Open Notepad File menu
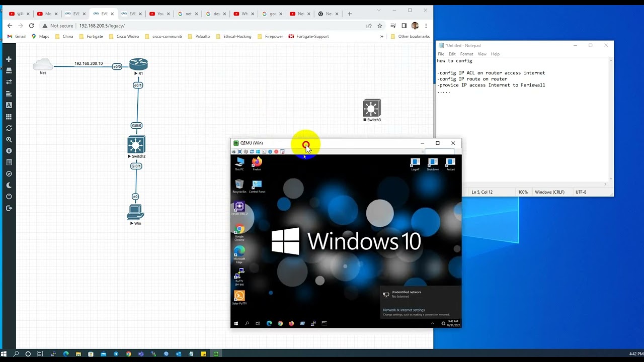This screenshot has width=644, height=362. [x=441, y=54]
